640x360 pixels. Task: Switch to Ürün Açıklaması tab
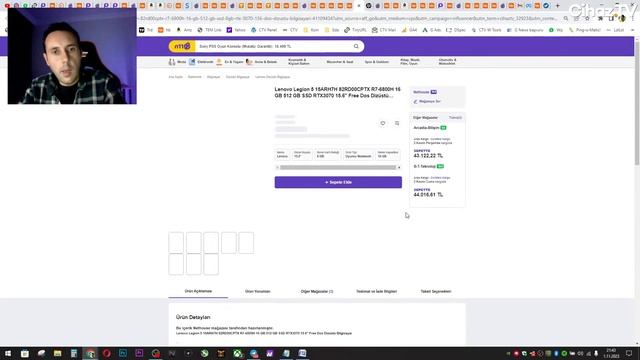pyautogui.click(x=198, y=291)
